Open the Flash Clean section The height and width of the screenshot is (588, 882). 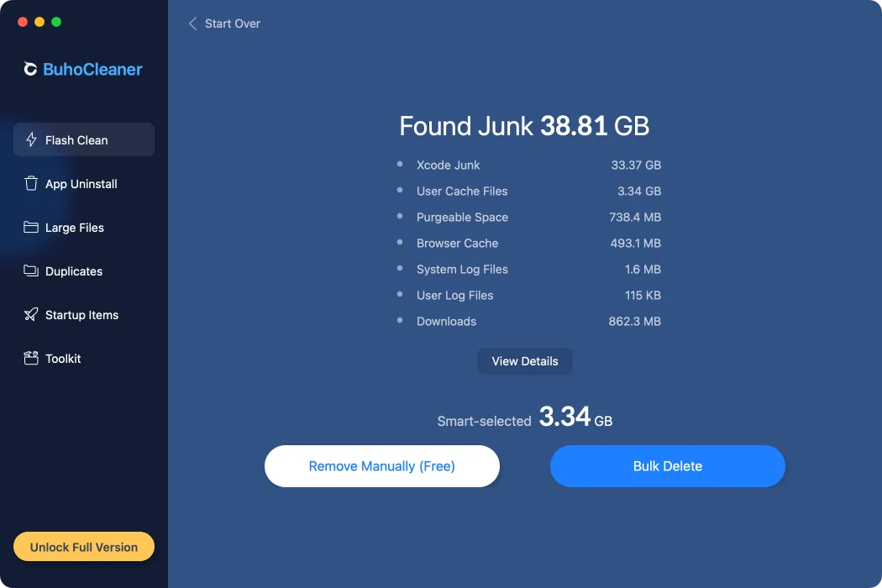pos(84,139)
